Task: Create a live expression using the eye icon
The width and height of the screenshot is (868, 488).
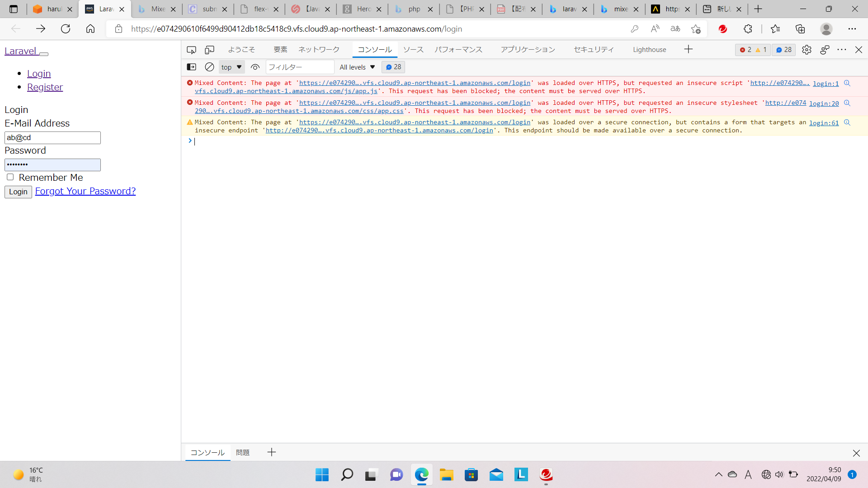Action: click(x=255, y=67)
